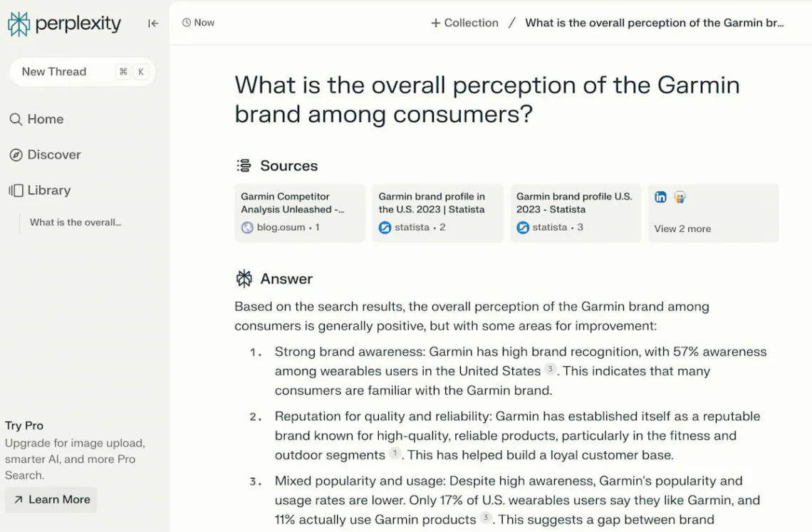Image resolution: width=812 pixels, height=532 pixels.
Task: Click the LinkedIn source icon
Action: [660, 197]
